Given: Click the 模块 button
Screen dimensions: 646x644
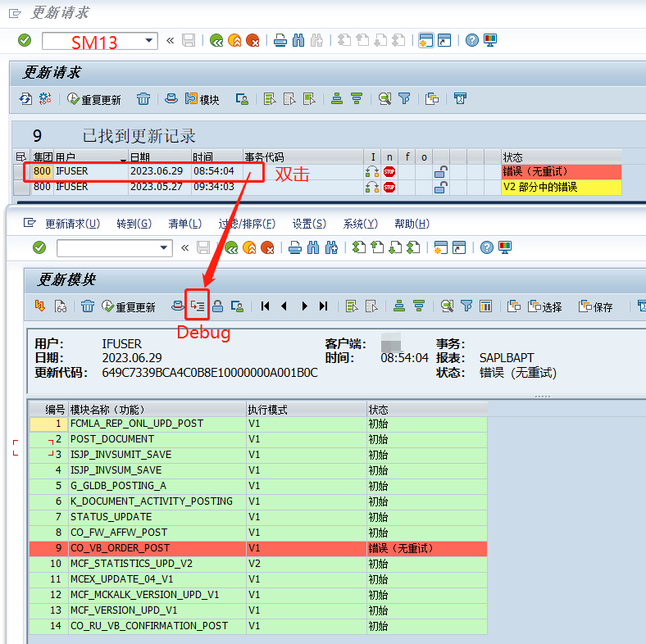Looking at the screenshot, I should (202, 99).
